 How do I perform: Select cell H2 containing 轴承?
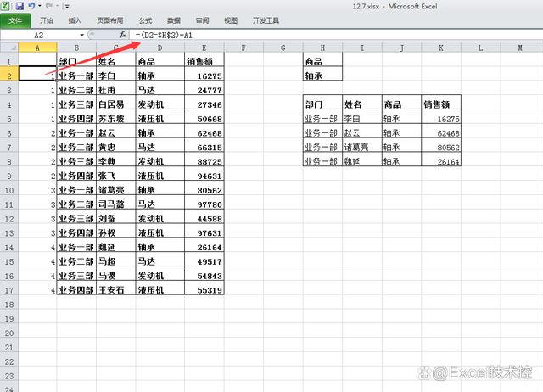point(322,75)
